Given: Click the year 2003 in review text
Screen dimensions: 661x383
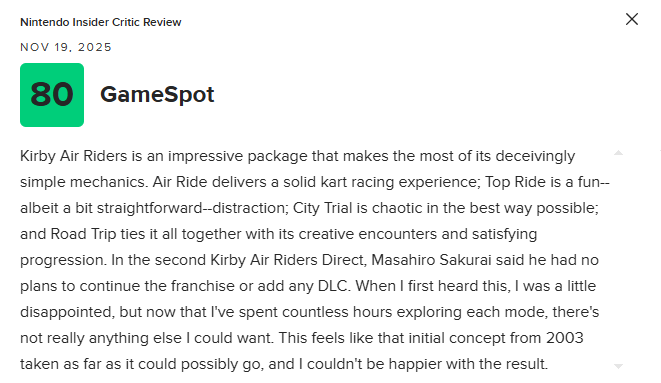Looking at the screenshot, I should click(564, 338).
